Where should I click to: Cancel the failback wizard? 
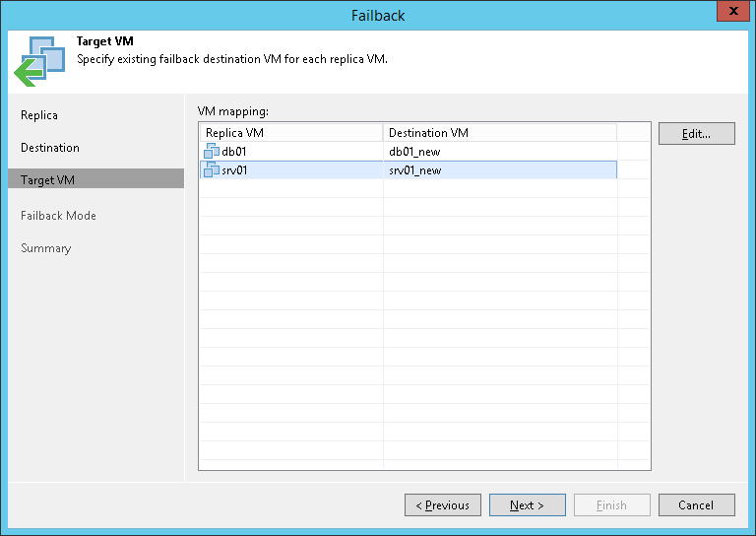(x=696, y=505)
